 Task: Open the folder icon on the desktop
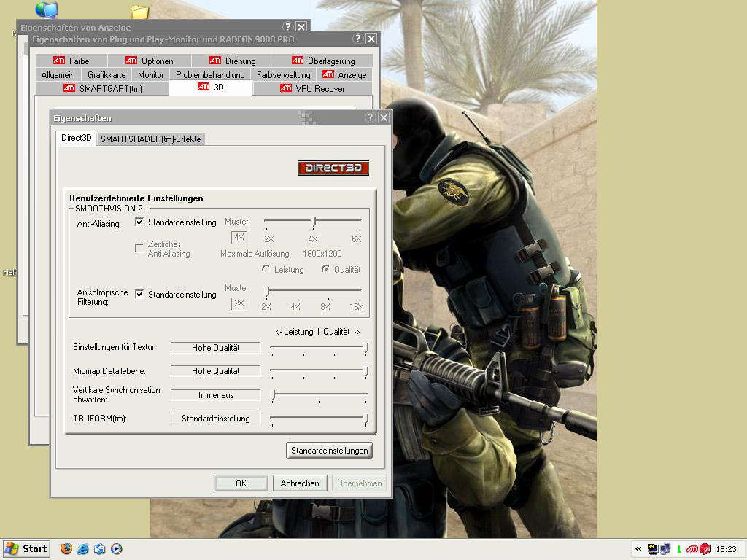point(140,12)
